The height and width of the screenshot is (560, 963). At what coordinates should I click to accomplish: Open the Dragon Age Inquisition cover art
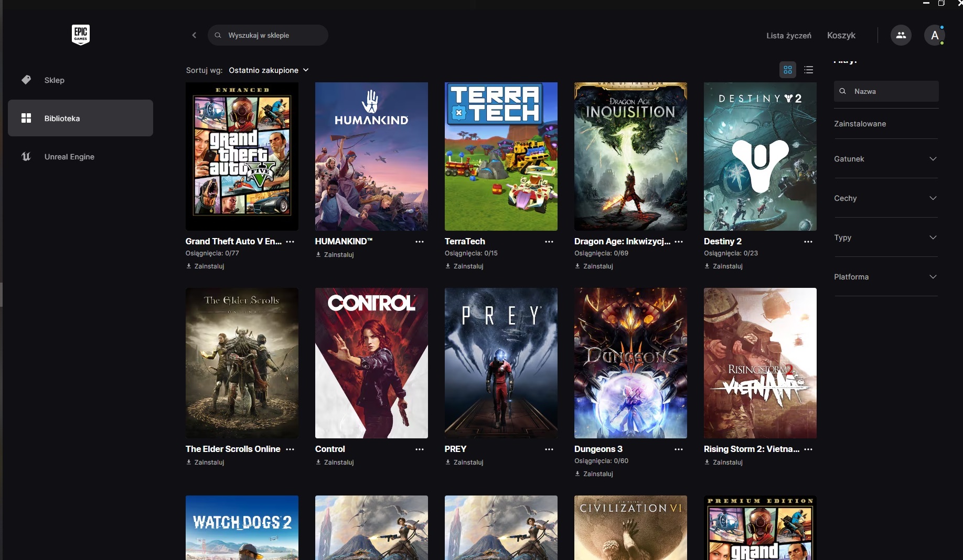(x=630, y=156)
